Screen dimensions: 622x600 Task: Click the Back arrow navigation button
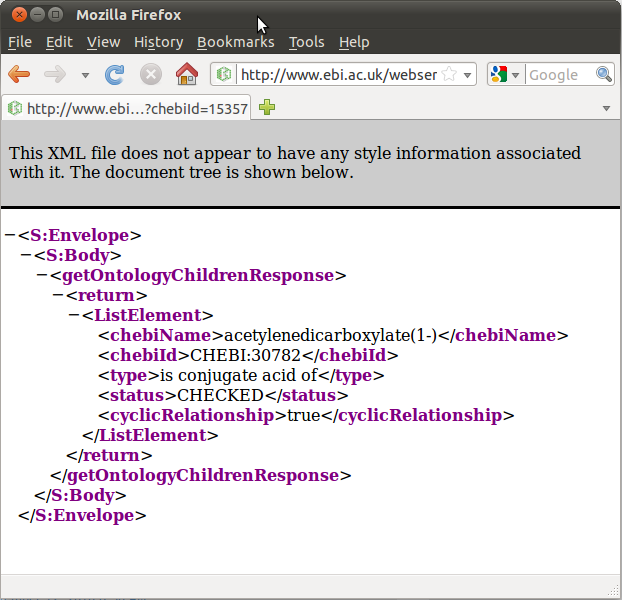[19, 75]
